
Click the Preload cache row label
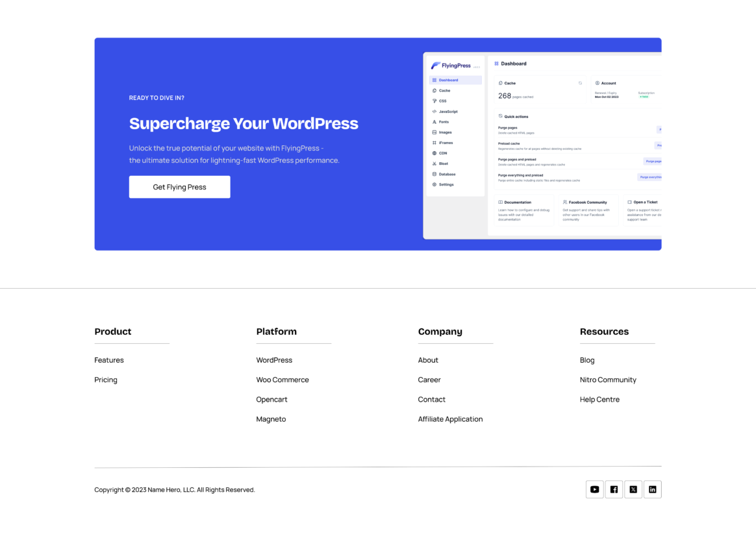tap(509, 143)
